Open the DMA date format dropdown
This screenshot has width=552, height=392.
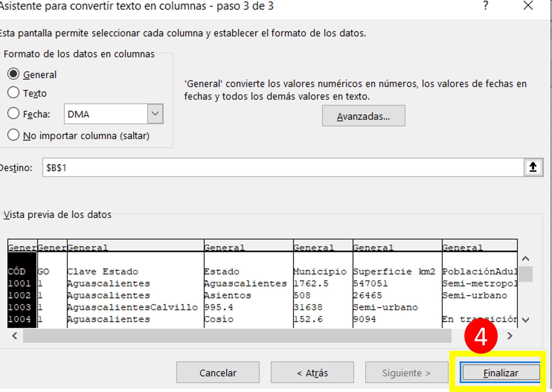point(156,114)
